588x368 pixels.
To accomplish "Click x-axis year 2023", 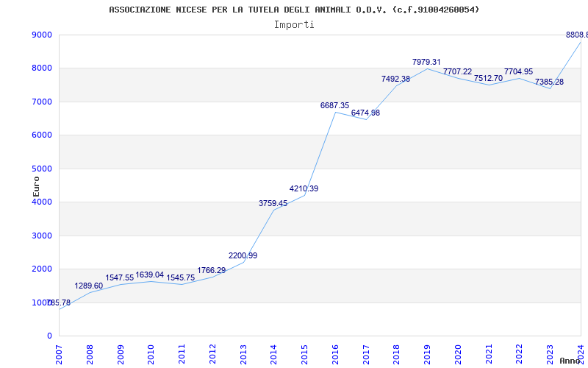I will (550, 354).
